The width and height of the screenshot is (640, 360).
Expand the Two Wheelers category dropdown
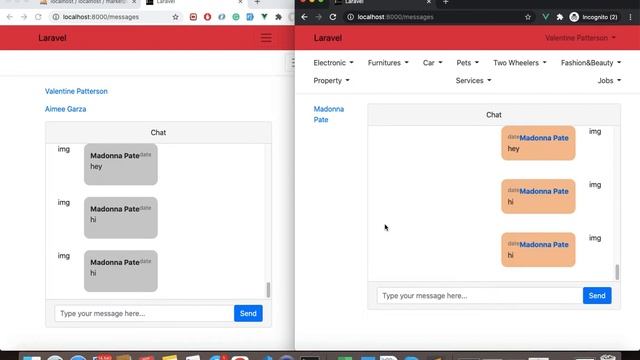point(520,63)
